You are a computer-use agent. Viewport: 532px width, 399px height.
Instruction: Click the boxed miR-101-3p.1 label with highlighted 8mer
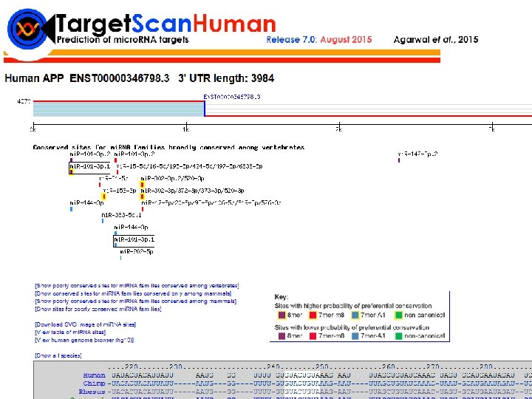coord(90,166)
